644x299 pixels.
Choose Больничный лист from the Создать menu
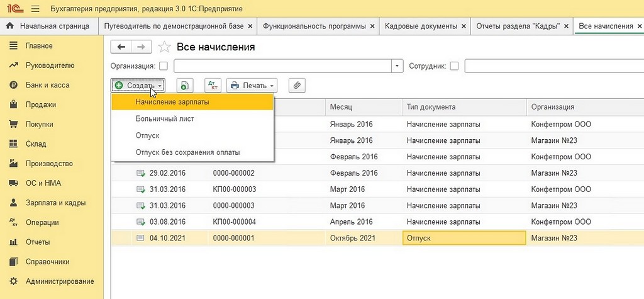(x=192, y=118)
